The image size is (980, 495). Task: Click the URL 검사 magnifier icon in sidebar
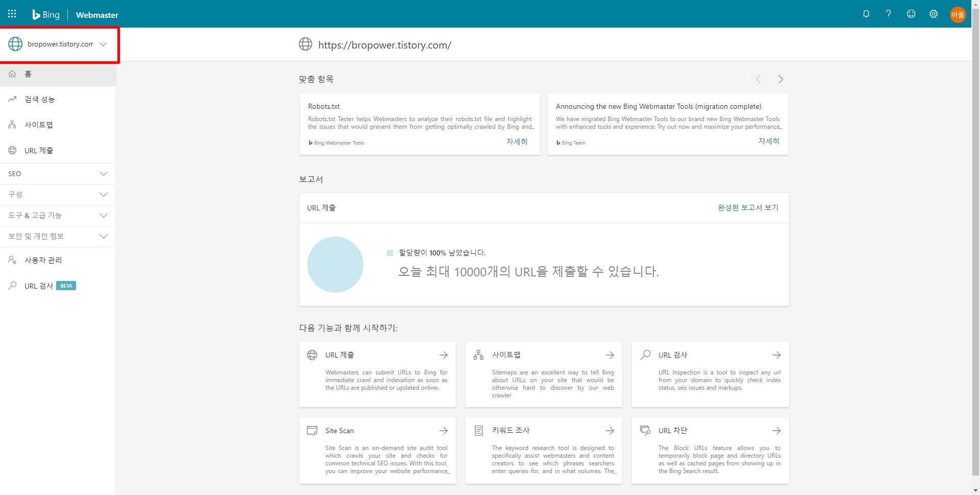click(12, 286)
